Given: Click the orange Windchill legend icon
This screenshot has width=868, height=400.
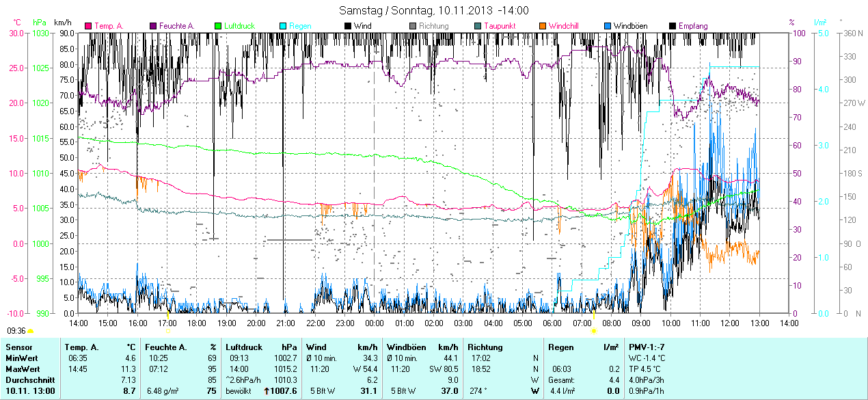Looking at the screenshot, I should [x=543, y=26].
